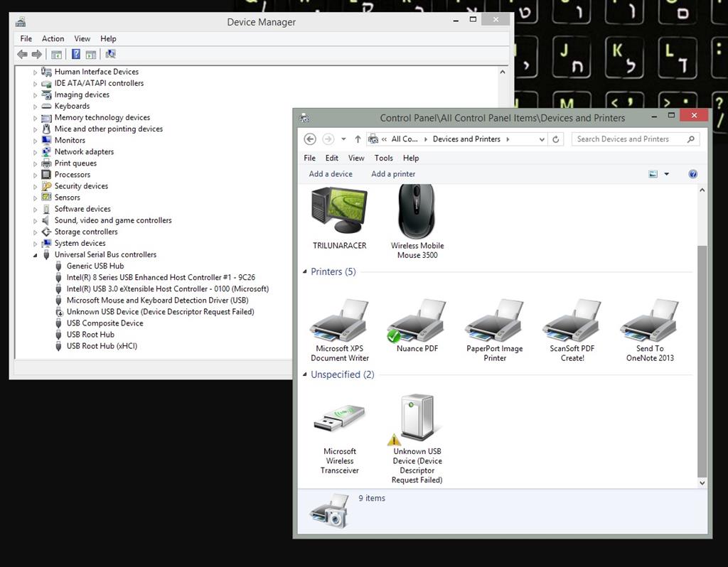Screen dimensions: 728x567
Task: Click the Back button in Devices and Printers
Action: [310, 139]
